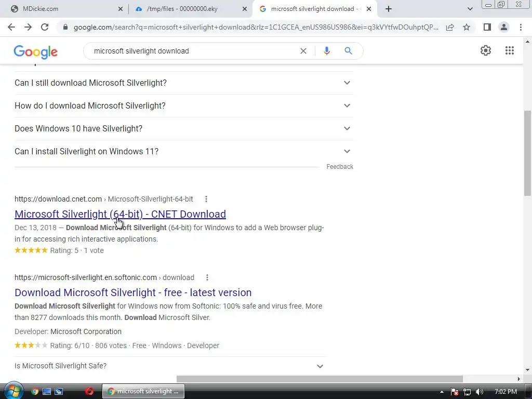The width and height of the screenshot is (532, 399).
Task: Click 'Rating: 6/10 · 806 votes' text
Action: click(x=88, y=345)
